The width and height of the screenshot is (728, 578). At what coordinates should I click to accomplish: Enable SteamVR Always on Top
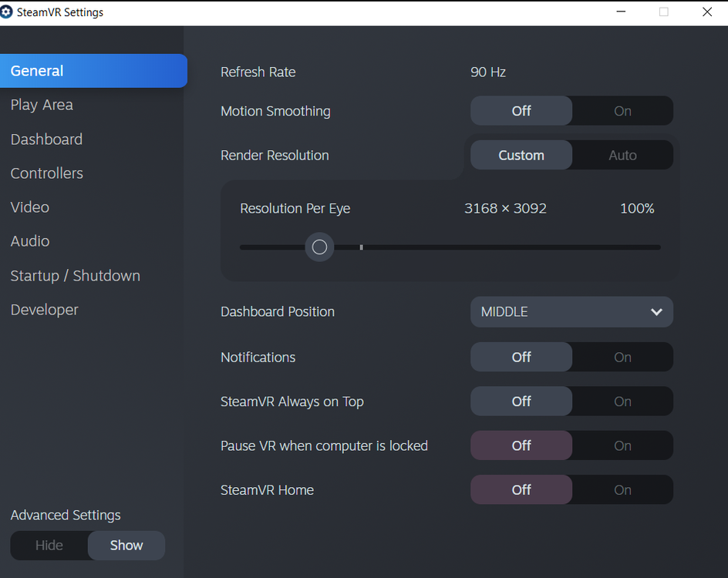coord(622,401)
